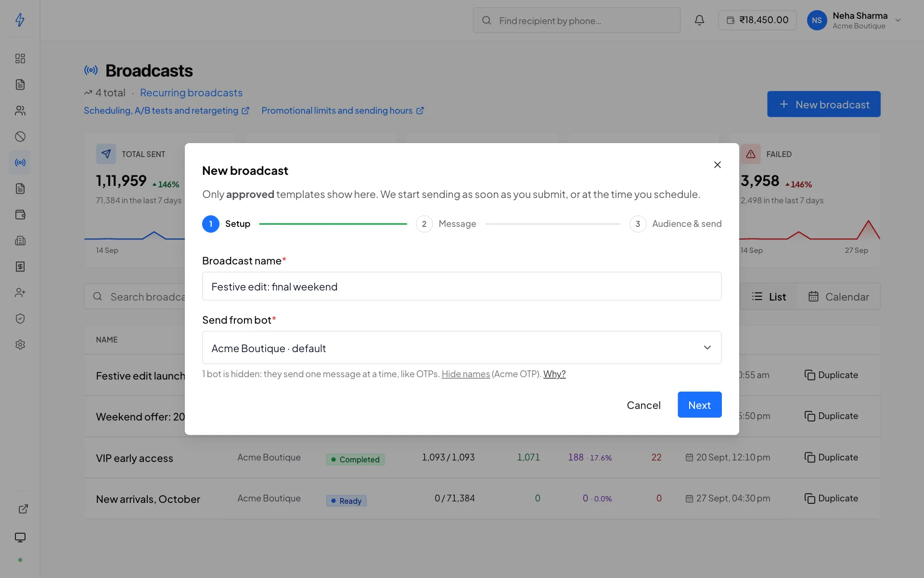
Task: Switch to List view
Action: tap(769, 297)
